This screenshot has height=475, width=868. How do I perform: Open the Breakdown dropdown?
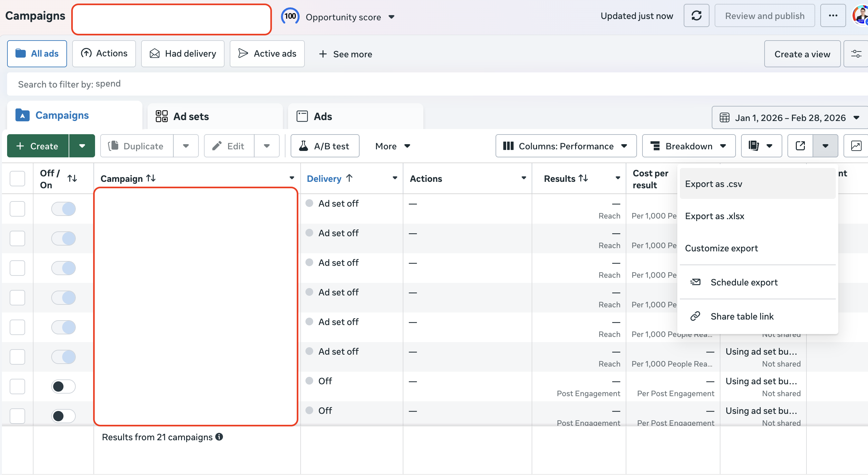pyautogui.click(x=689, y=146)
